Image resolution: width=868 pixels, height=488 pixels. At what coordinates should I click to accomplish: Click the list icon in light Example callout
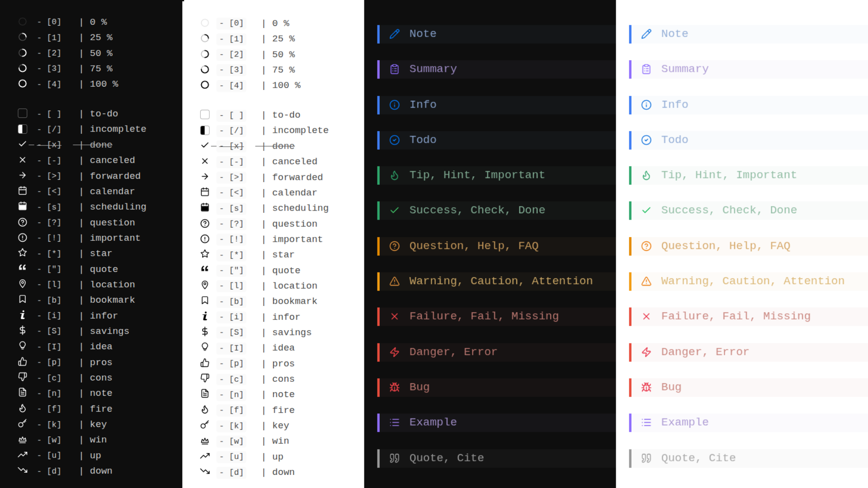click(x=646, y=422)
